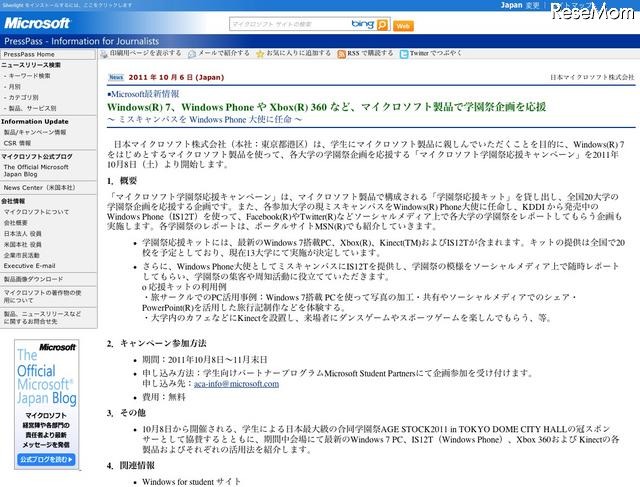This screenshot has height=487, width=640.
Task: Click the orange Web search button
Action: pos(403,26)
